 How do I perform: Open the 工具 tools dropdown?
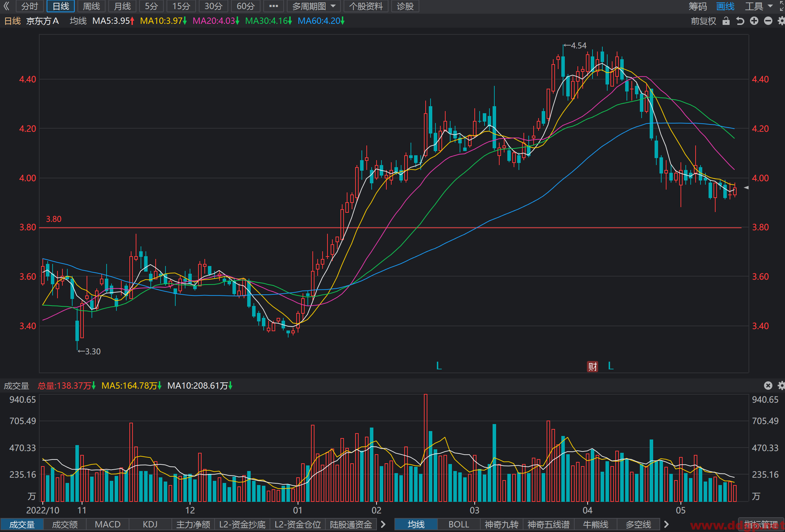click(759, 6)
